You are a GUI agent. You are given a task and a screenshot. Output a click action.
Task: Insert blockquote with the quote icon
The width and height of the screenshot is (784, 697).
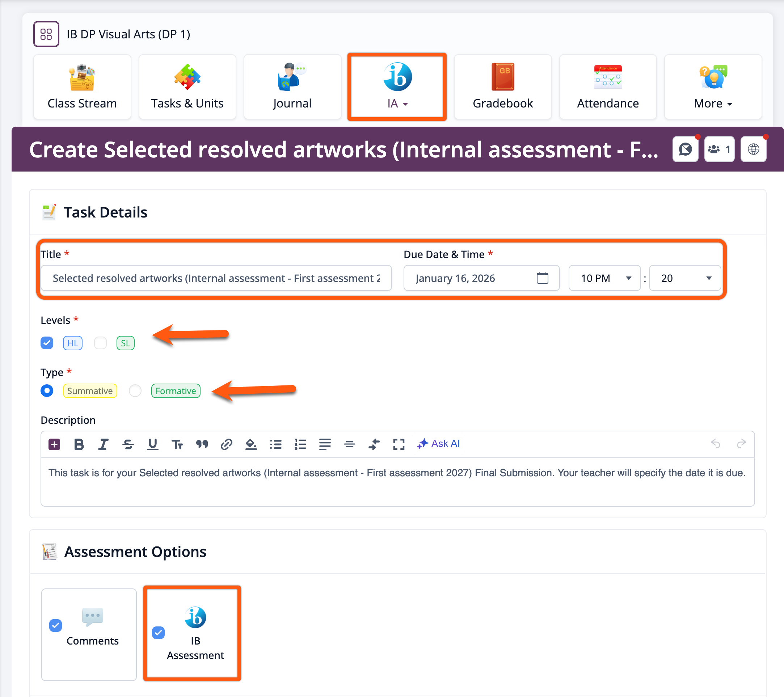pyautogui.click(x=202, y=444)
